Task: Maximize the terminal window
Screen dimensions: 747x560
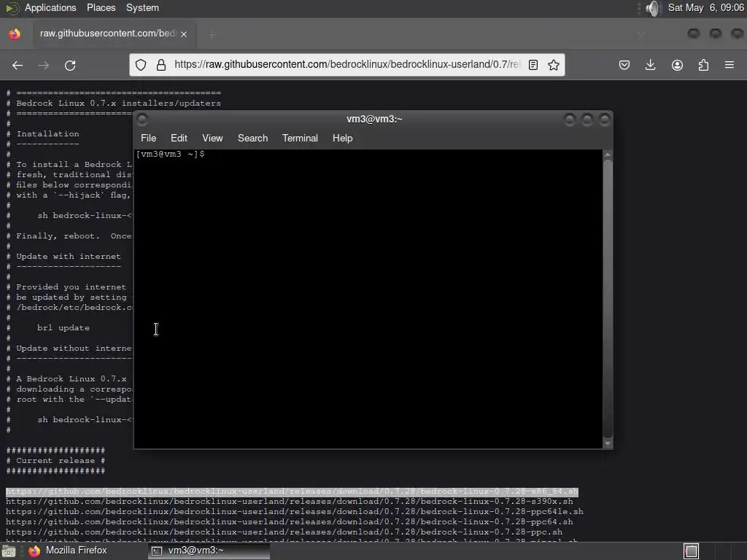Action: point(587,120)
